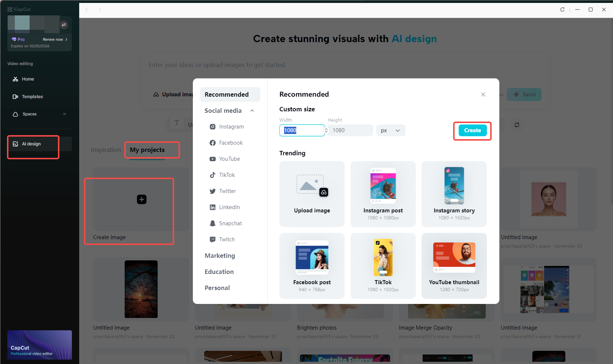The width and height of the screenshot is (613, 364).
Task: Click the Create button for custom size
Action: [472, 130]
